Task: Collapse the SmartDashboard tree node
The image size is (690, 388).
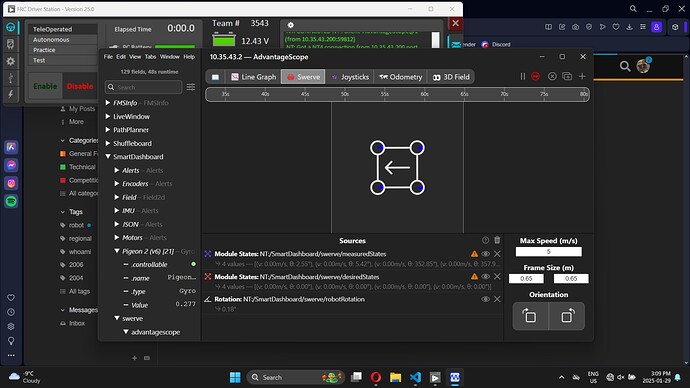Action: pyautogui.click(x=107, y=157)
